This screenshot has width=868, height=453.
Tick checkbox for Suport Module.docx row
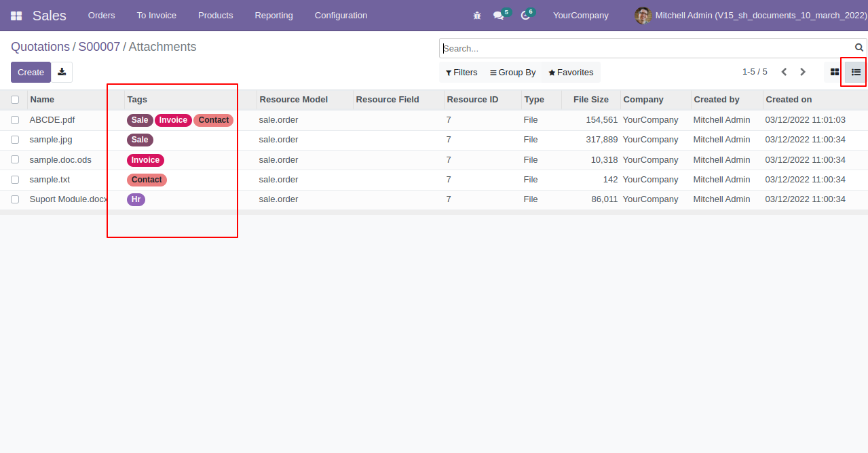coord(15,199)
